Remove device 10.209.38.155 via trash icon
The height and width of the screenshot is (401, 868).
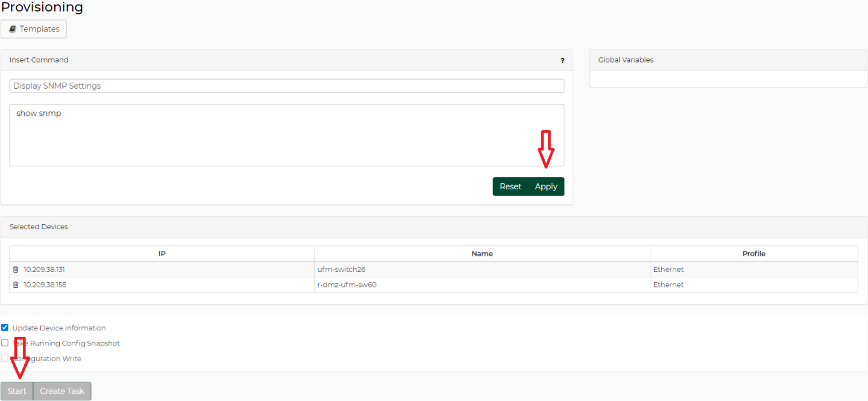16,285
